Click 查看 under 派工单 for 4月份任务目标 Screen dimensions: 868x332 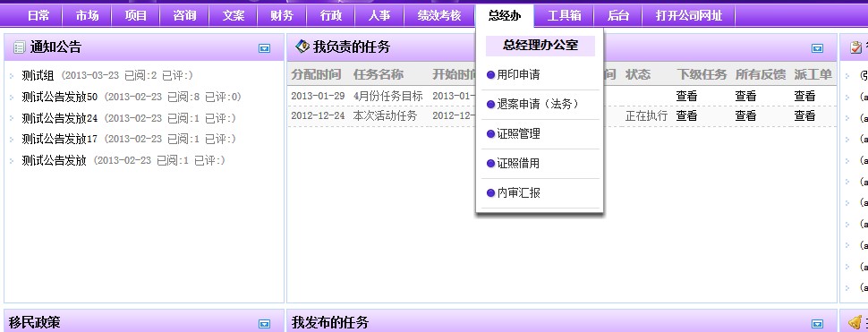click(x=804, y=97)
